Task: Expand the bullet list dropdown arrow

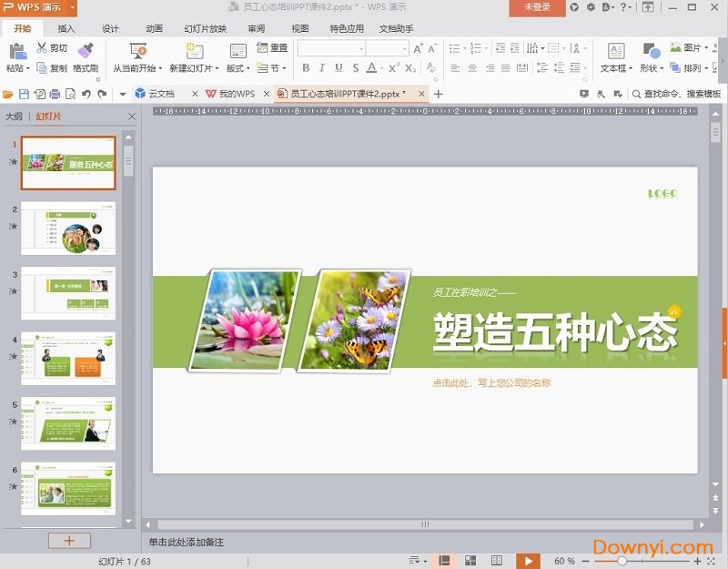Action: click(x=464, y=47)
